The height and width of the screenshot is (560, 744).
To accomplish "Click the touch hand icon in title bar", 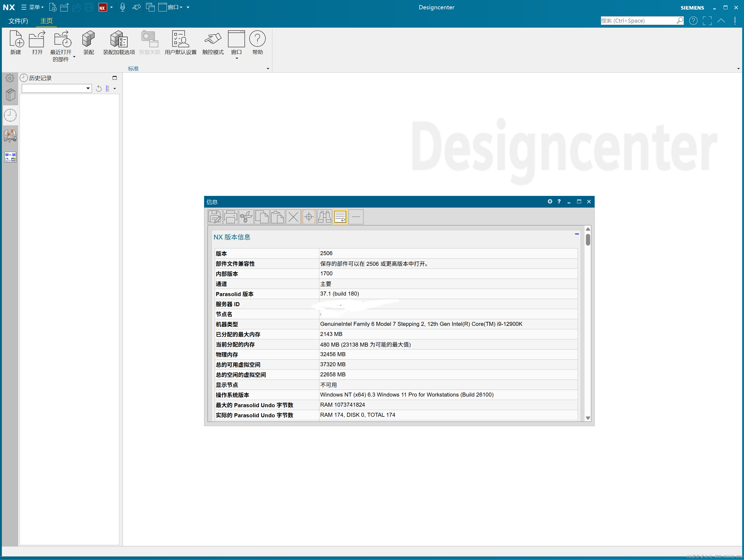I will [136, 7].
